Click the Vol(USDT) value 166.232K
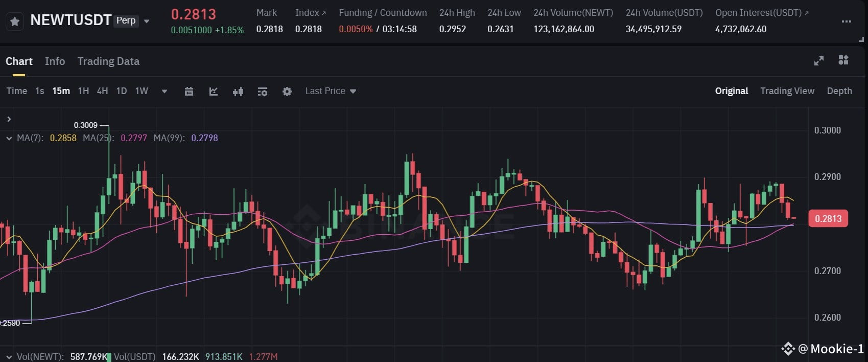 point(180,356)
